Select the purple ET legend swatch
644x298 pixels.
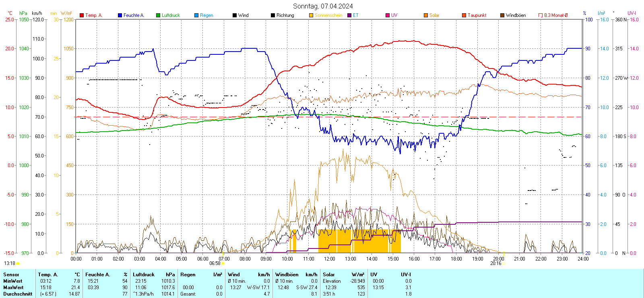point(349,15)
